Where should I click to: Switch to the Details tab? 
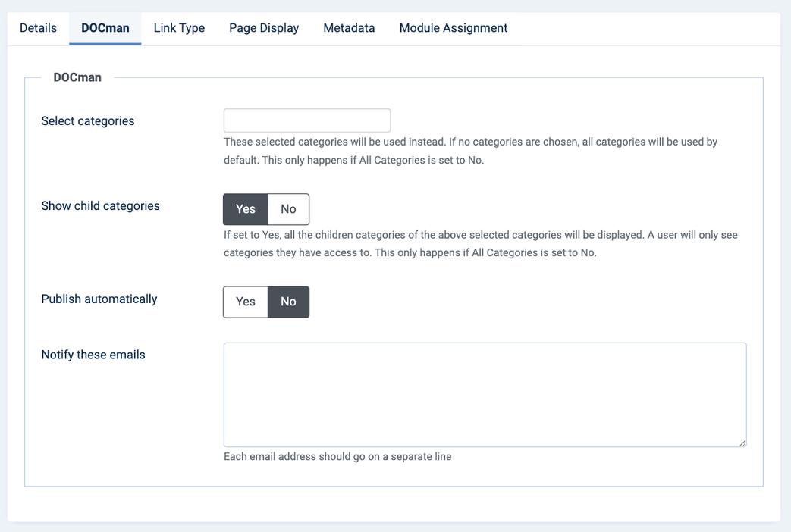coord(38,28)
